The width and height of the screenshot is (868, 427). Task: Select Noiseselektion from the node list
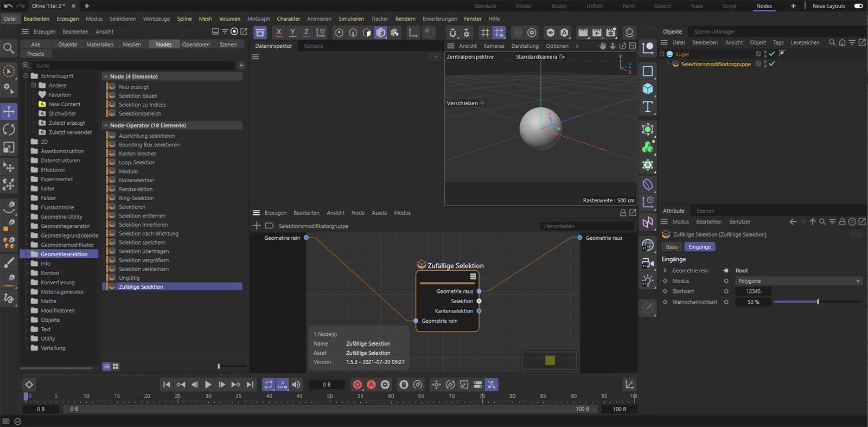[x=136, y=180]
